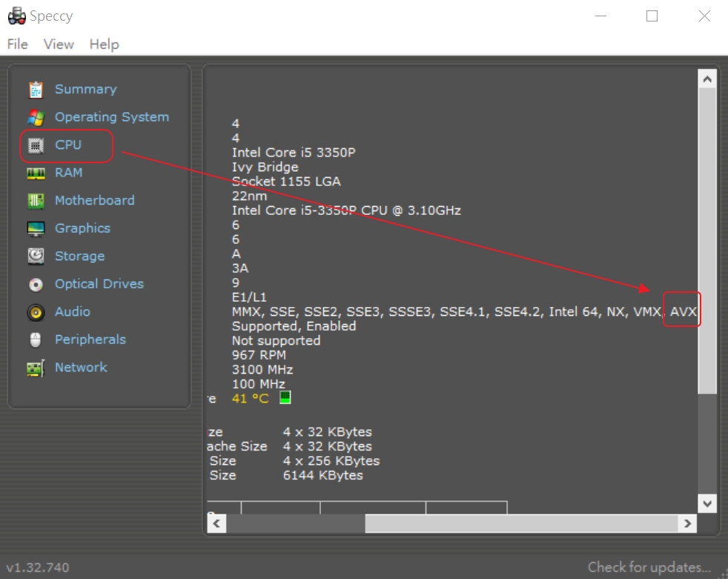Show the RAM section

pyautogui.click(x=68, y=173)
